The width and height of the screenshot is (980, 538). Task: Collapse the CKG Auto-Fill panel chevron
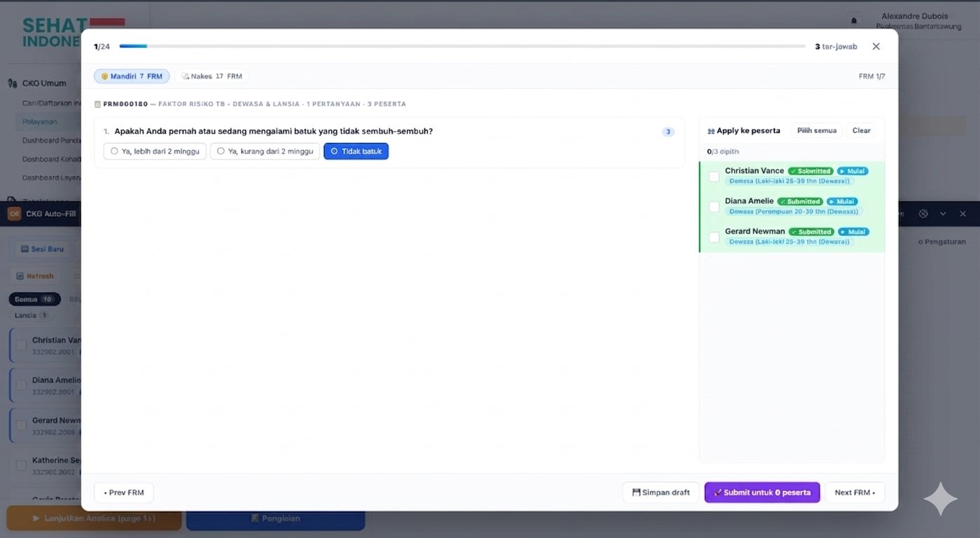pyautogui.click(x=943, y=214)
